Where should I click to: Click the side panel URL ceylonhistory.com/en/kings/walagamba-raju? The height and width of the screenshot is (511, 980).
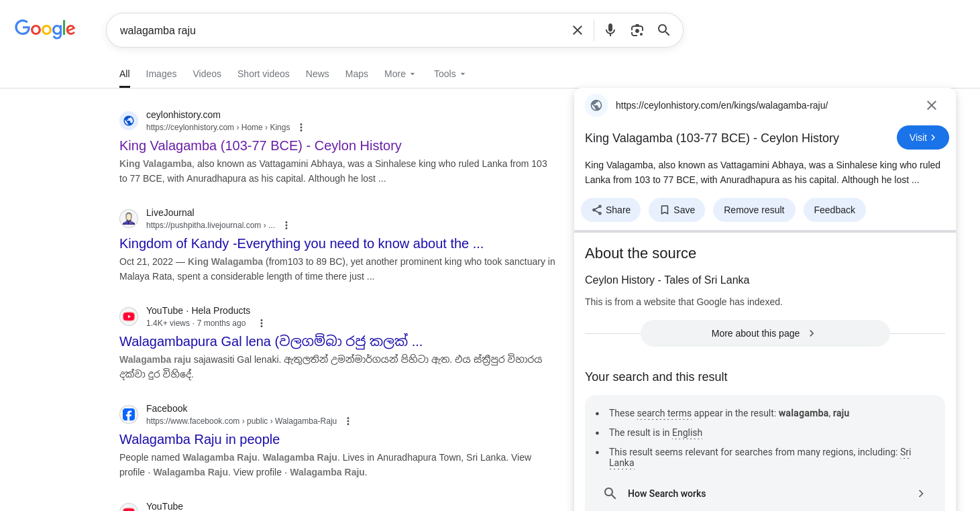722,105
